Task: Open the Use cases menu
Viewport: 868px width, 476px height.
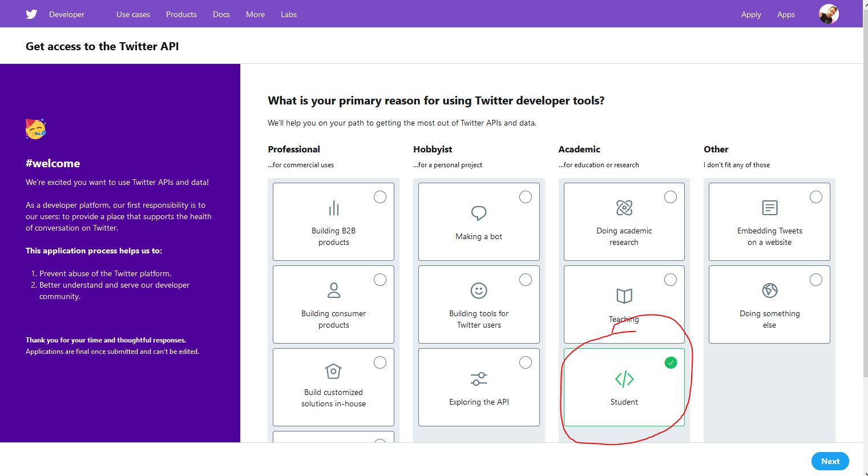Action: point(133,14)
